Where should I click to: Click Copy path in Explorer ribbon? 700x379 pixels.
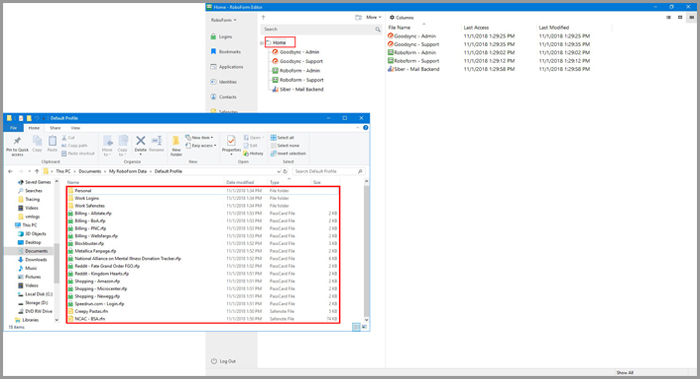coord(75,146)
